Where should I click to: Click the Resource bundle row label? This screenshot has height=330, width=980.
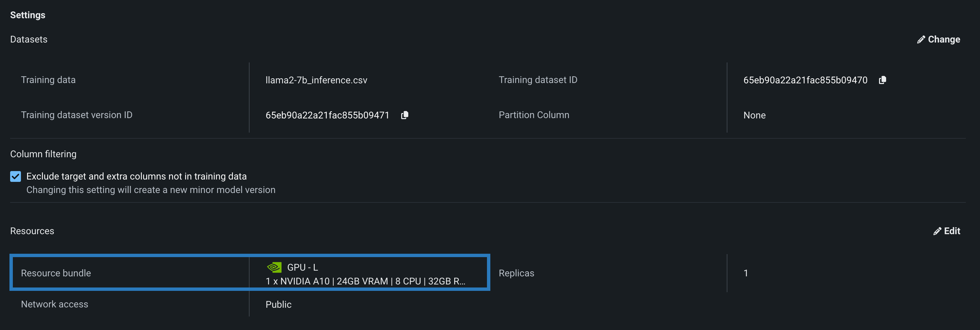(x=56, y=273)
